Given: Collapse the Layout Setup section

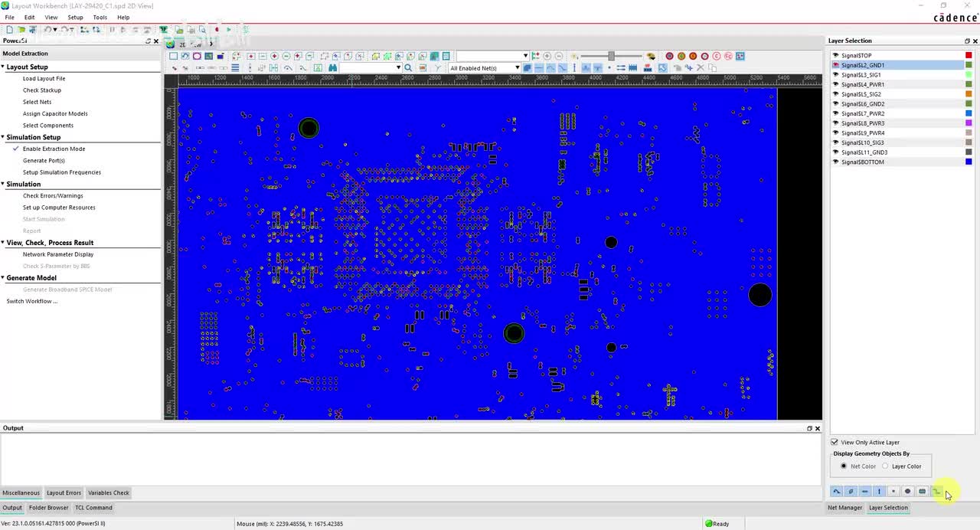Looking at the screenshot, I should [x=3, y=67].
